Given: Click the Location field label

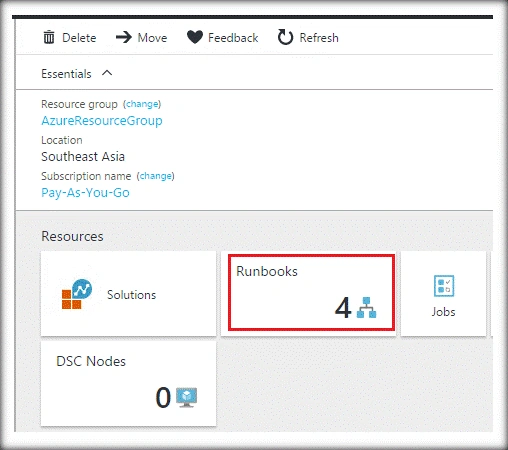Looking at the screenshot, I should pyautogui.click(x=62, y=140).
